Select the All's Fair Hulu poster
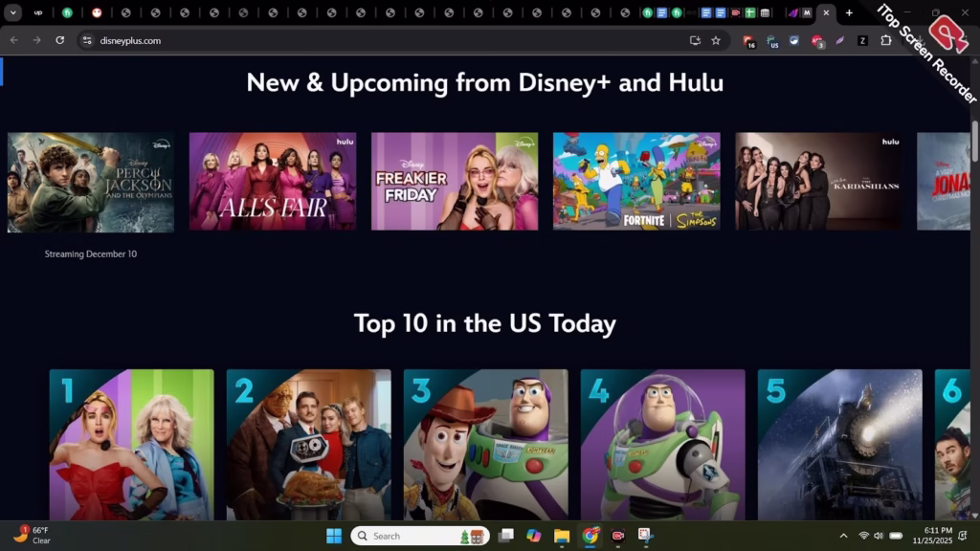This screenshot has width=980, height=551. 273,182
